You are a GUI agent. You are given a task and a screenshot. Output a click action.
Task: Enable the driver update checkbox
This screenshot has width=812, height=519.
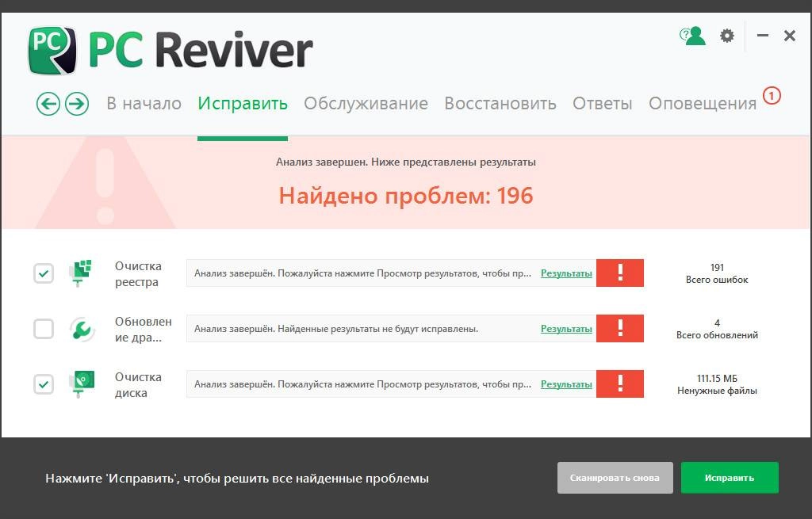point(44,329)
